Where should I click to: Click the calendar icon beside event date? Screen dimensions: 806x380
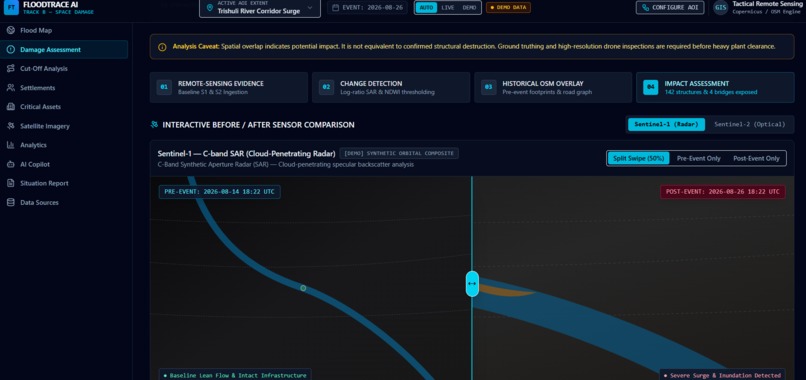pyautogui.click(x=336, y=8)
